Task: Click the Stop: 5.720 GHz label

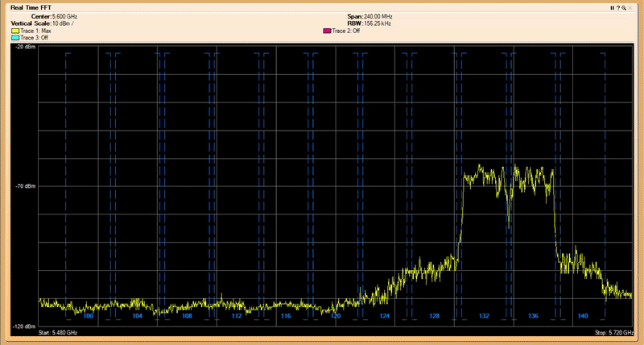Action: coord(614,333)
